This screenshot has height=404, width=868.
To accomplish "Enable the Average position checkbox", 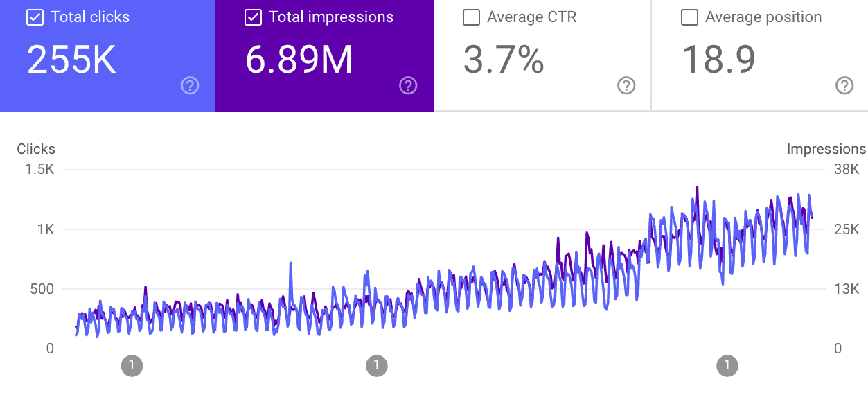I will 689,17.
